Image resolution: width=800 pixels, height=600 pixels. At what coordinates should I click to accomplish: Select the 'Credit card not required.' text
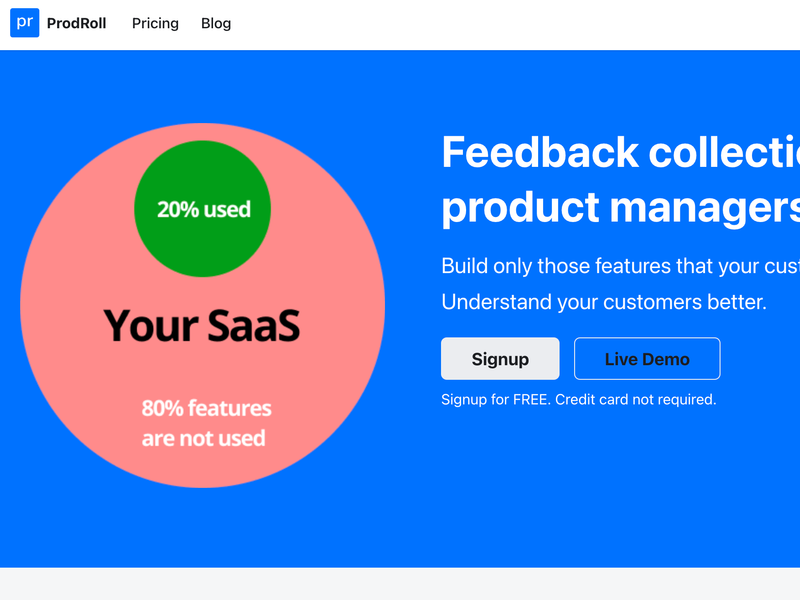pyautogui.click(x=636, y=400)
